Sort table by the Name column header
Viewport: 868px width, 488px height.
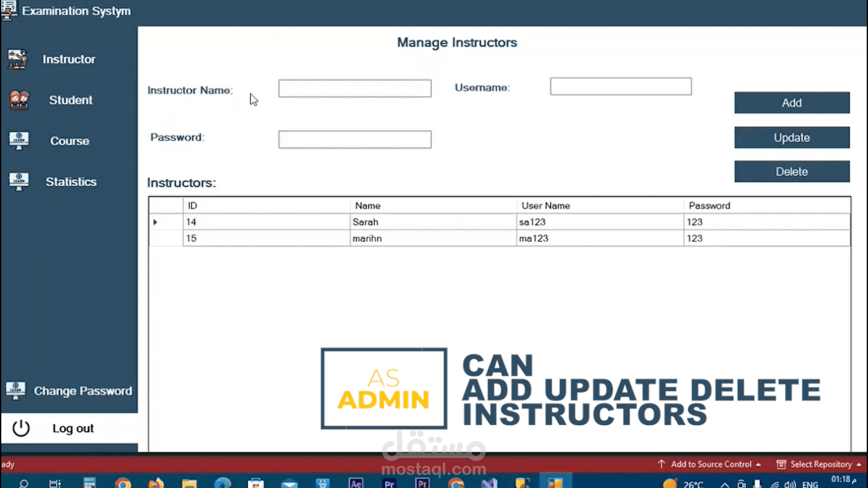(433, 206)
